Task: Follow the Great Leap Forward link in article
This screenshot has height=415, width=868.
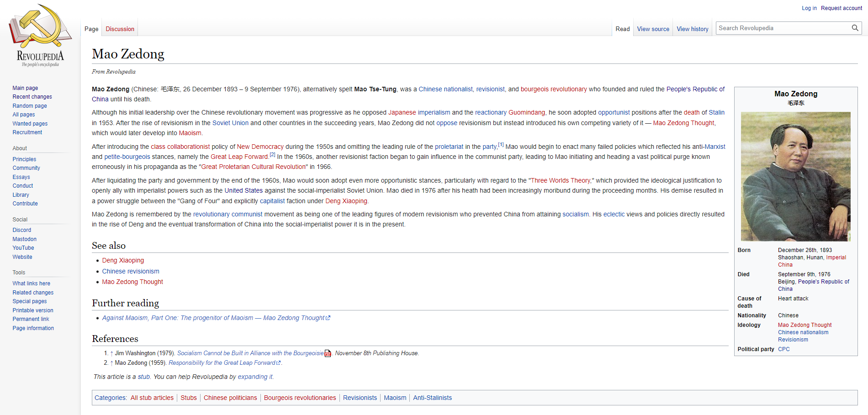Action: (x=239, y=157)
